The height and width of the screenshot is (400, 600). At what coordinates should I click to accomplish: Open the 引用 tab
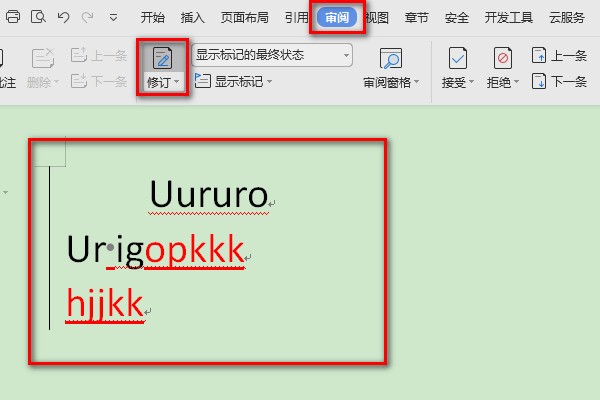pos(297,18)
